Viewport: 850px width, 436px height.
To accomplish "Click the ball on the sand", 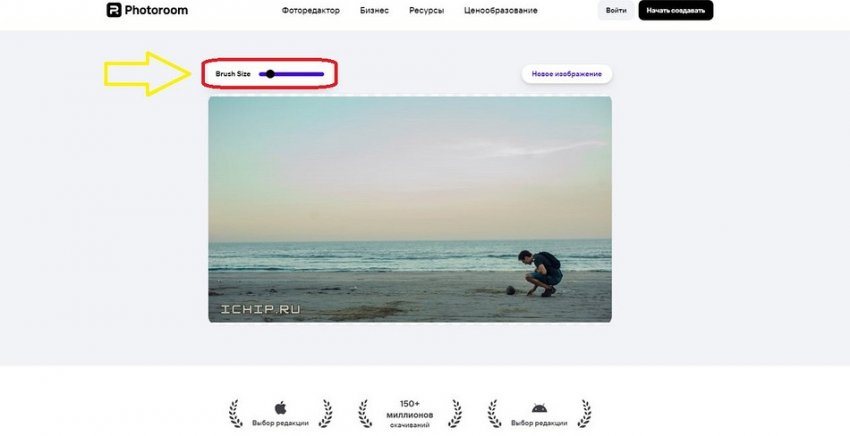I will tap(510, 291).
